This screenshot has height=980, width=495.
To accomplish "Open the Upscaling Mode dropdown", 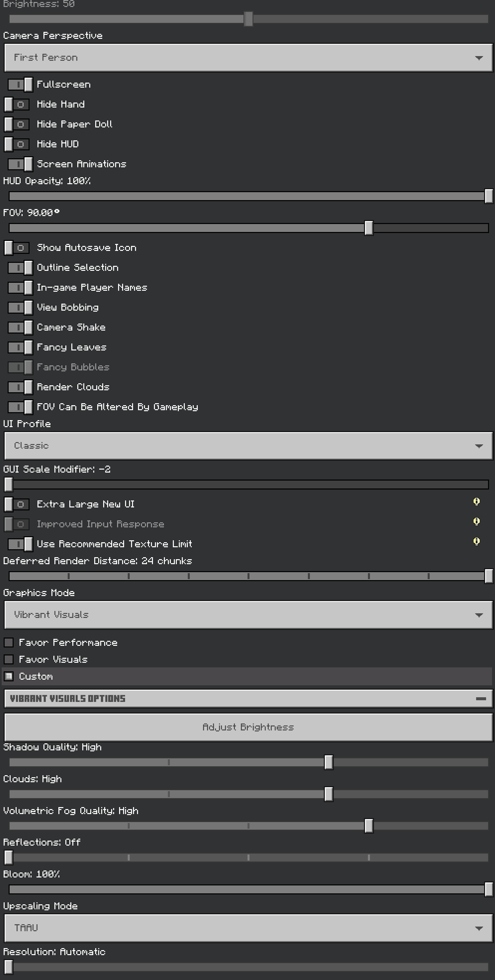I will pos(248,928).
